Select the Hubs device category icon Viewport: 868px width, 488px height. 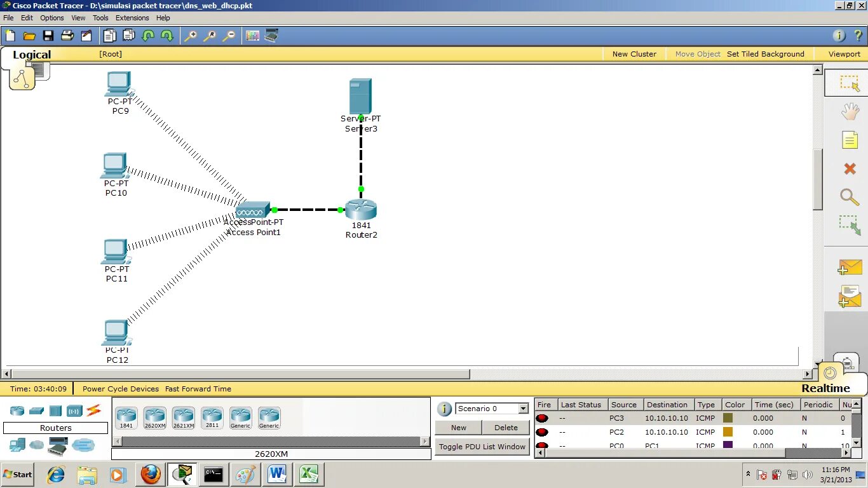(x=55, y=410)
